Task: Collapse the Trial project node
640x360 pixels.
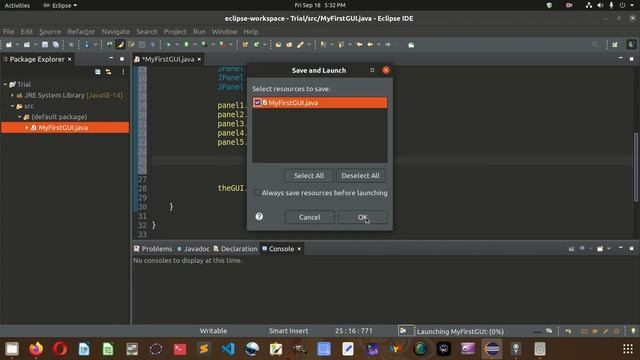Action: (5, 84)
